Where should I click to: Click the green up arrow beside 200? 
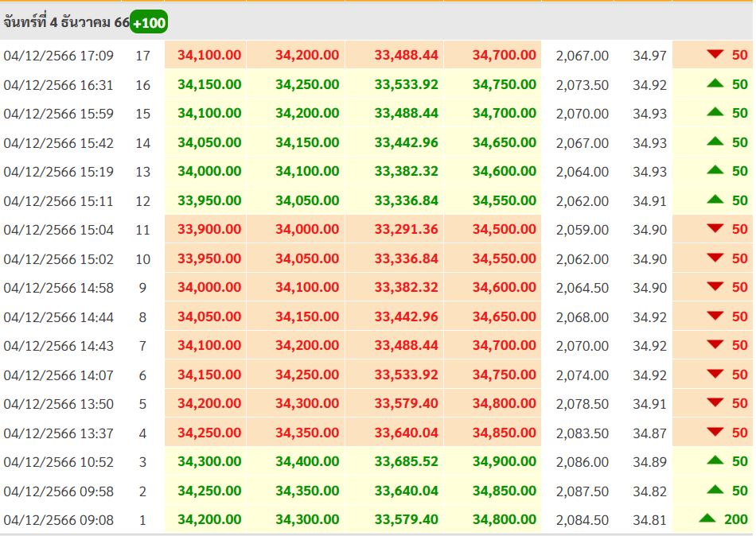click(x=707, y=519)
